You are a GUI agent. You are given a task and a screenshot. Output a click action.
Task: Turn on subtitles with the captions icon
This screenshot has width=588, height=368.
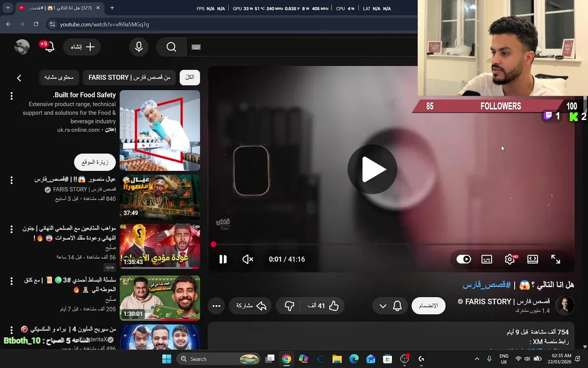pos(487,259)
